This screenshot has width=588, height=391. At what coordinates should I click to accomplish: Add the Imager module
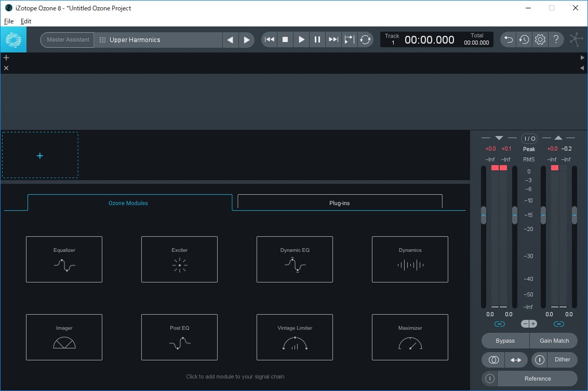64,338
